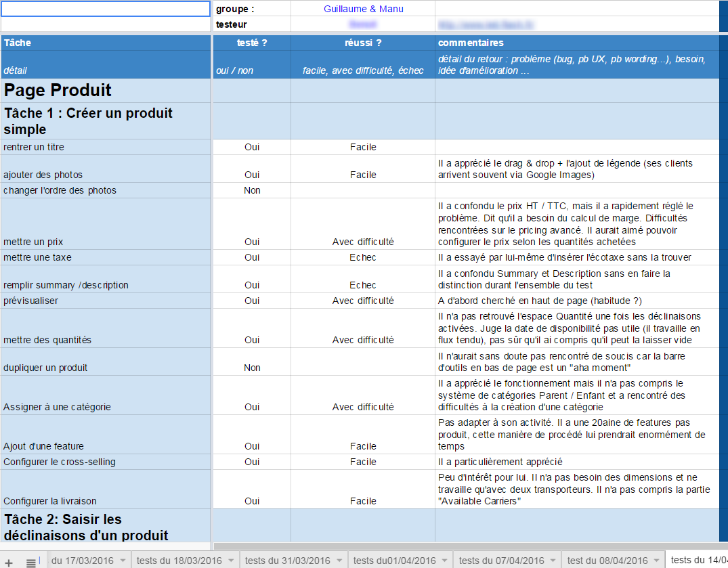Select the 'groupe :' label cell
This screenshot has width=728, height=568.
coord(252,9)
